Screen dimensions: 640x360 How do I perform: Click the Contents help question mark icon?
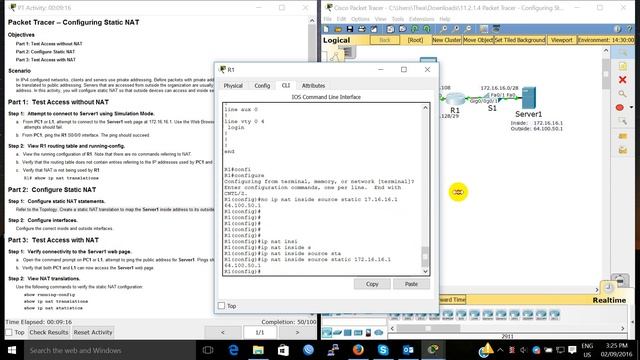630,29
